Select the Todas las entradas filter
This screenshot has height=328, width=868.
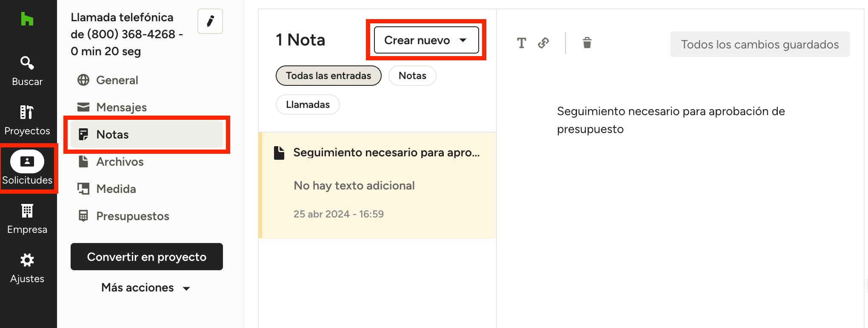[x=328, y=76]
